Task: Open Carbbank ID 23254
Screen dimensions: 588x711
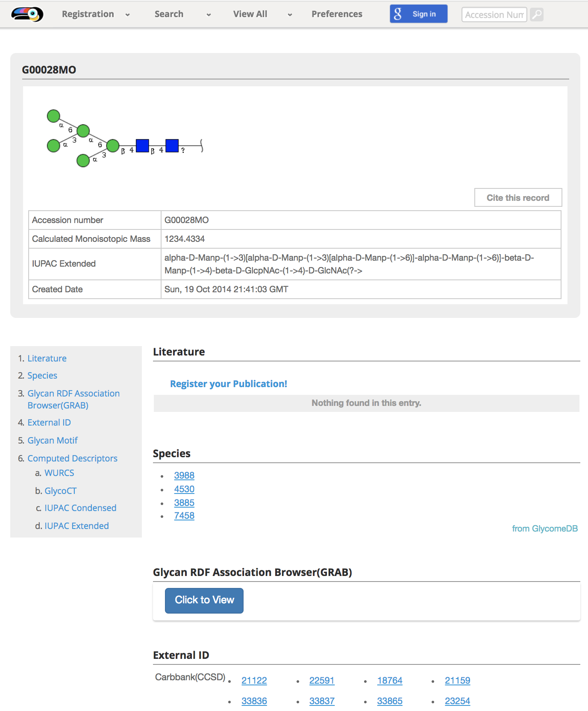Action: [x=458, y=701]
